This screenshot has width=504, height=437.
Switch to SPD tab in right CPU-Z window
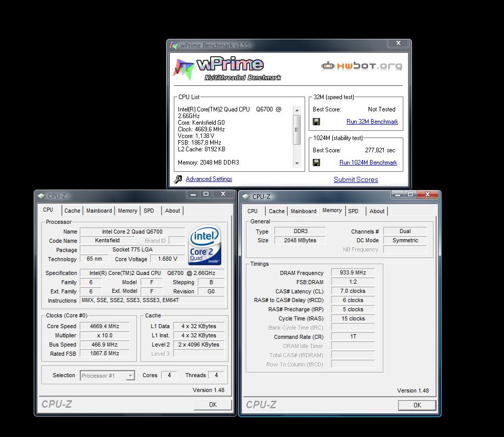click(x=353, y=212)
